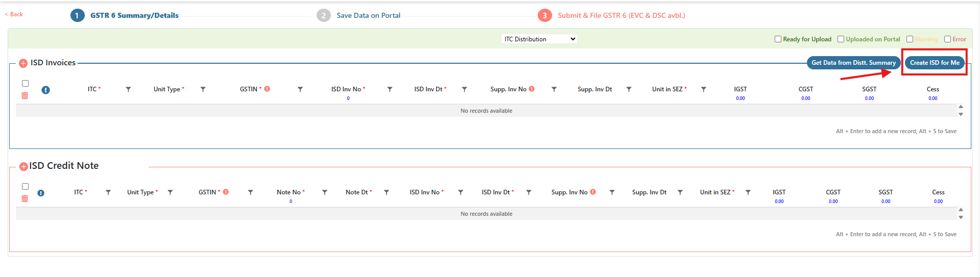
Task: Click the info icon in ISD Invoices header
Action: coord(45,90)
